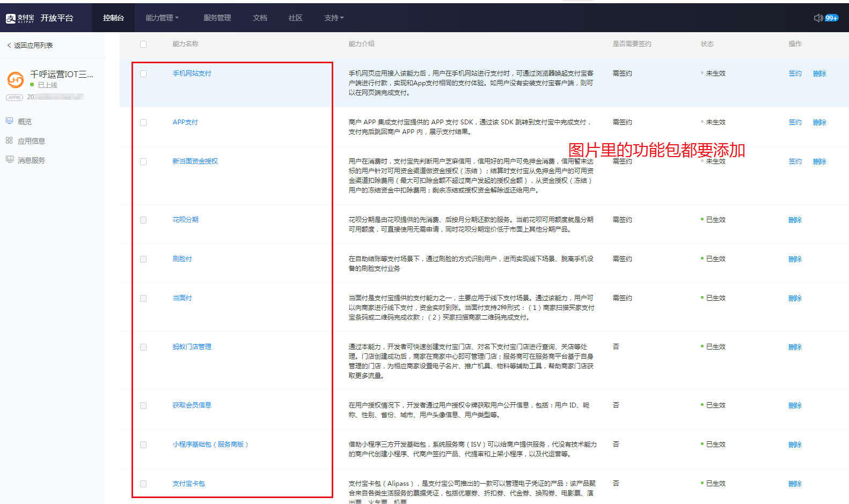Open the notification speaker icon
849x504 pixels.
pos(818,18)
